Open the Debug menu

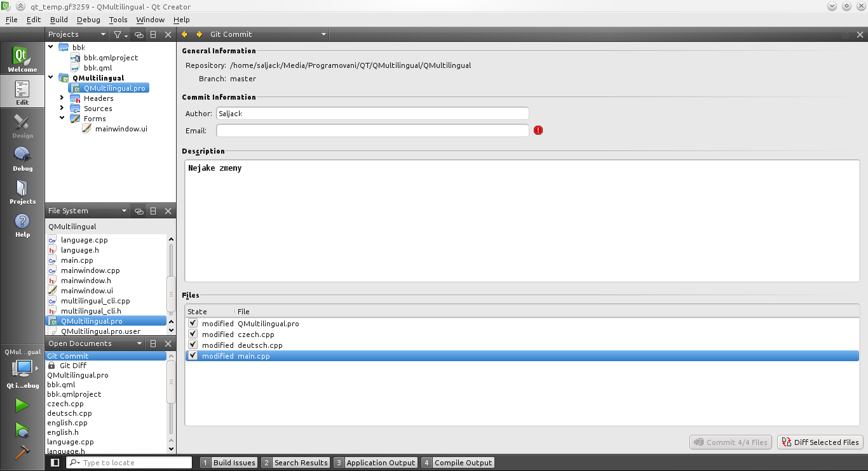click(x=88, y=20)
